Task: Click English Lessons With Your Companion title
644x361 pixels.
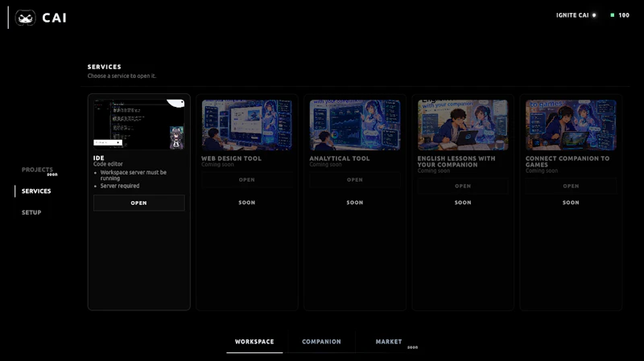Action: point(456,162)
